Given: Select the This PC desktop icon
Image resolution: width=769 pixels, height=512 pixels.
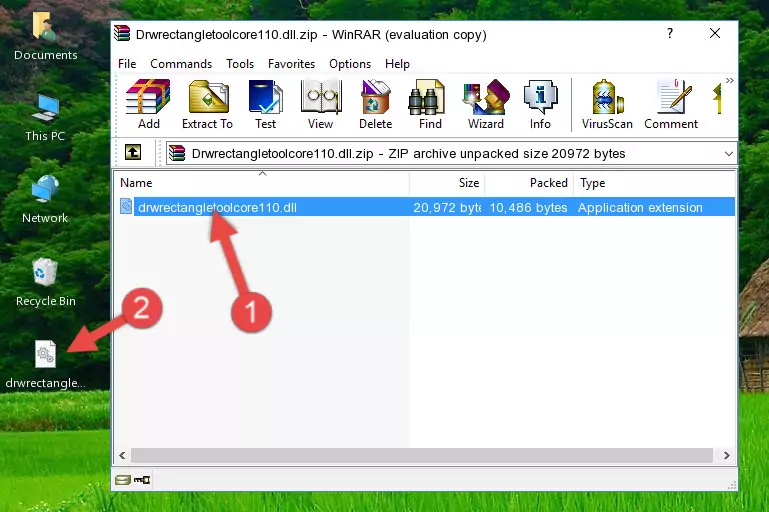Looking at the screenshot, I should pos(45,118).
